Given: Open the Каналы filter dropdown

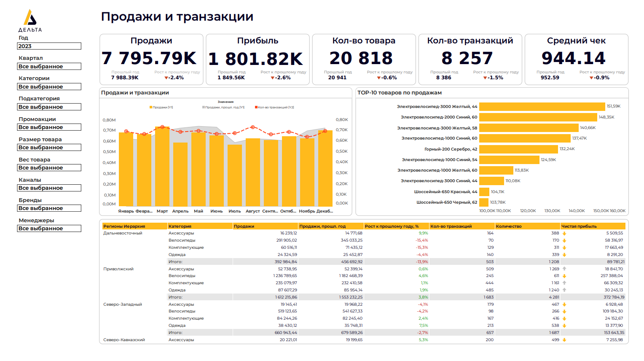Looking at the screenshot, I should point(49,188).
